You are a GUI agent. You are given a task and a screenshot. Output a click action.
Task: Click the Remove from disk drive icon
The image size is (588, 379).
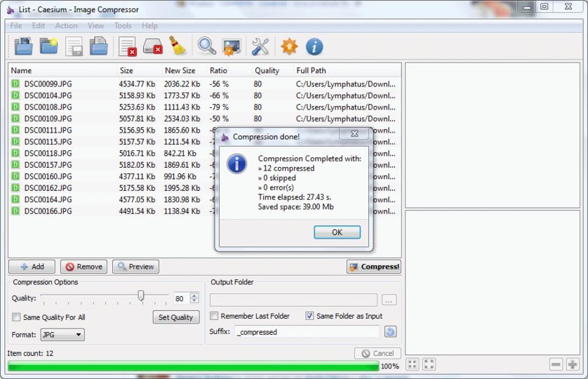pyautogui.click(x=153, y=46)
